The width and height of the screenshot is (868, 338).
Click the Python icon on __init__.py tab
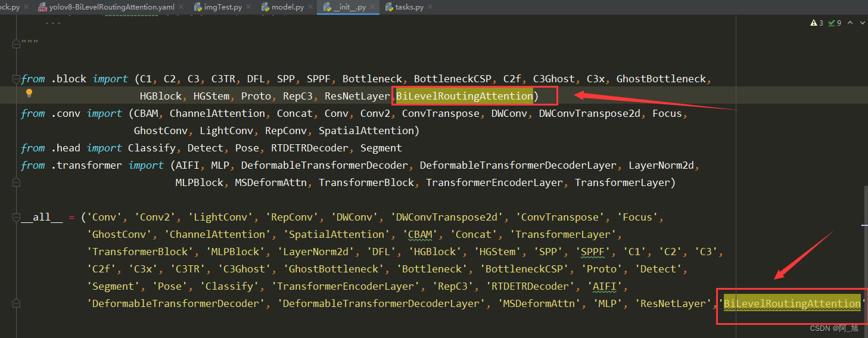click(x=327, y=7)
